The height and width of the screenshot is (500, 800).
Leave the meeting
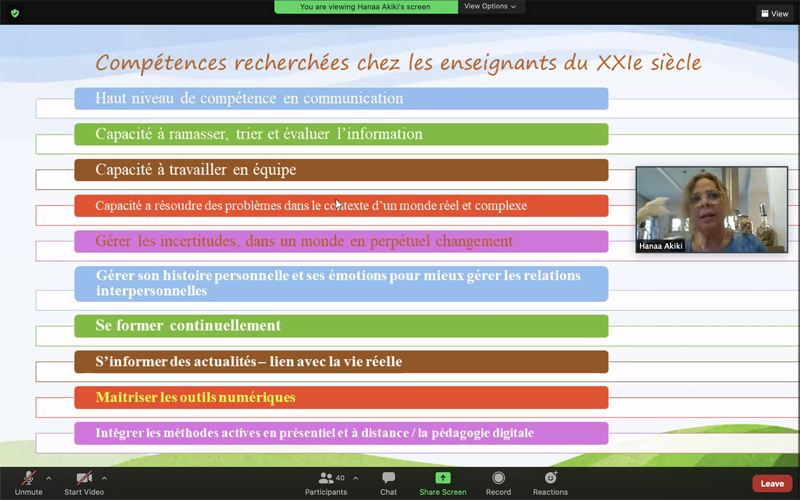point(772,483)
